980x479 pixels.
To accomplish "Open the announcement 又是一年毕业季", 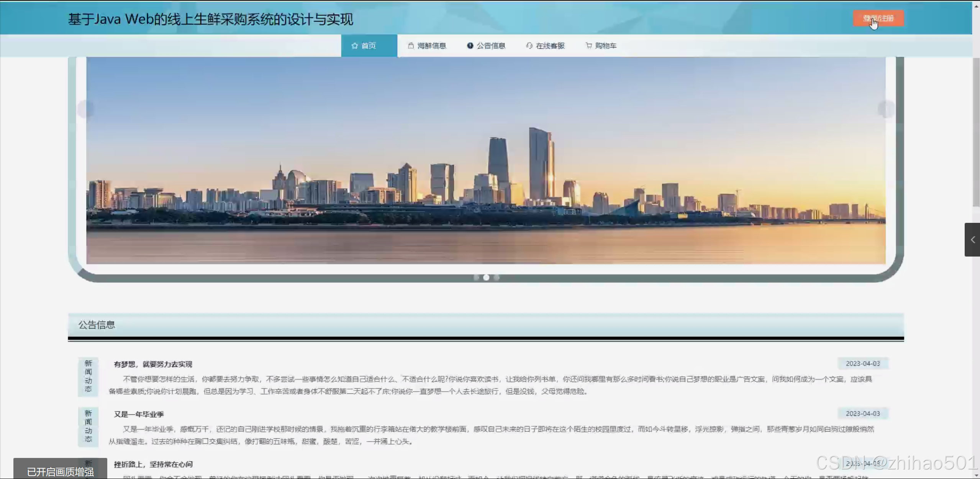I will tap(138, 414).
